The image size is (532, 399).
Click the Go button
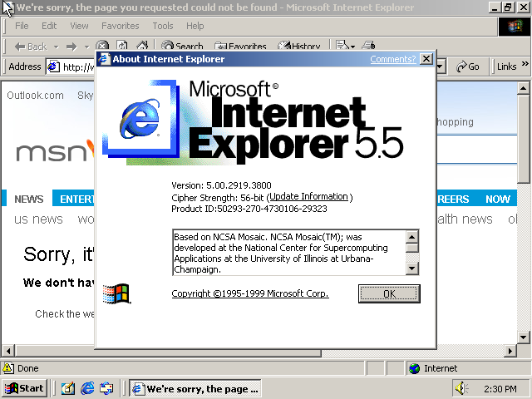(467, 66)
